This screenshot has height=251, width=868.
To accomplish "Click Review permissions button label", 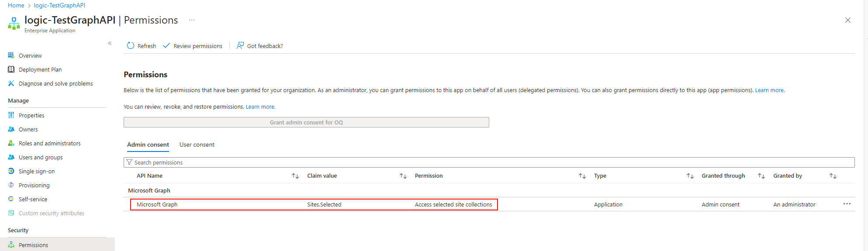I will pos(198,46).
